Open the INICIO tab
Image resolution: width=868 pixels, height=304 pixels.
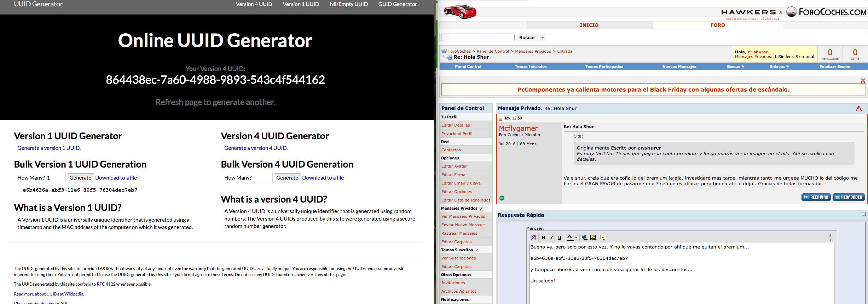pos(589,25)
